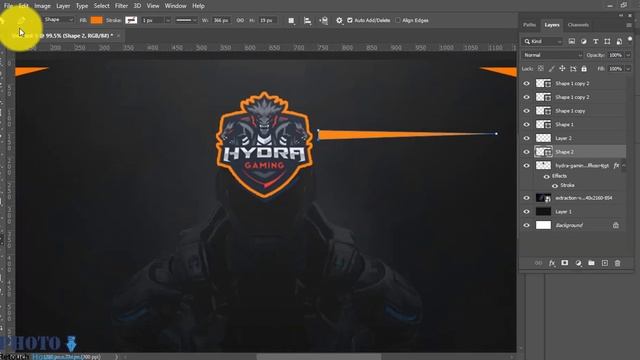Filter layers by adjustment layers icon

[584, 41]
